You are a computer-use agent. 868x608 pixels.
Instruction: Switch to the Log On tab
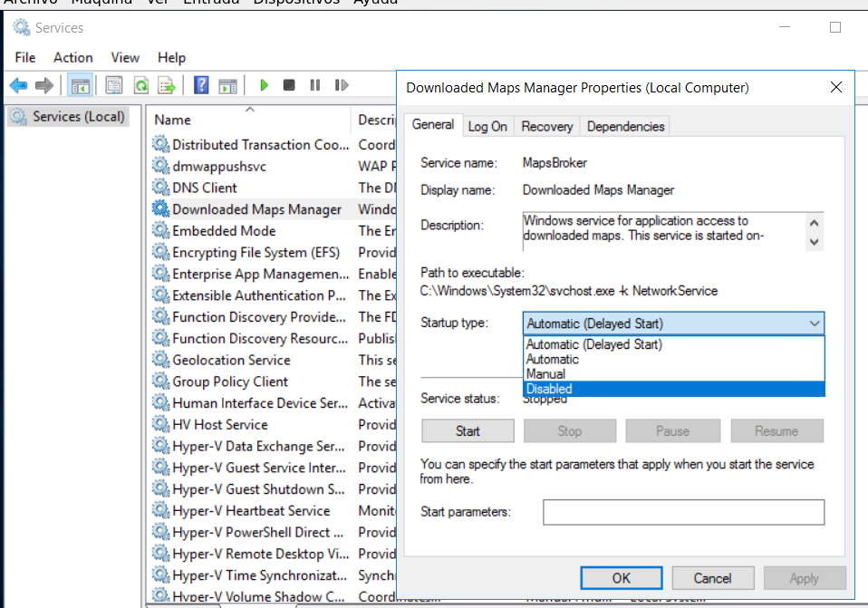[x=487, y=127]
